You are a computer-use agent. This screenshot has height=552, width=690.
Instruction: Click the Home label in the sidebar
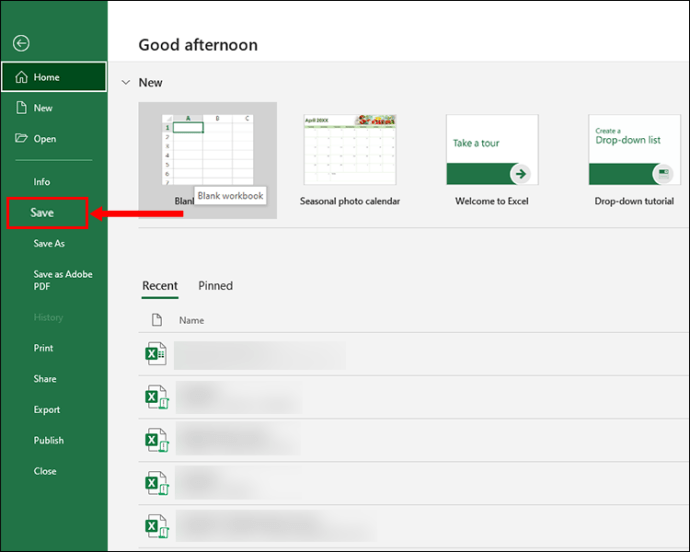(x=47, y=77)
